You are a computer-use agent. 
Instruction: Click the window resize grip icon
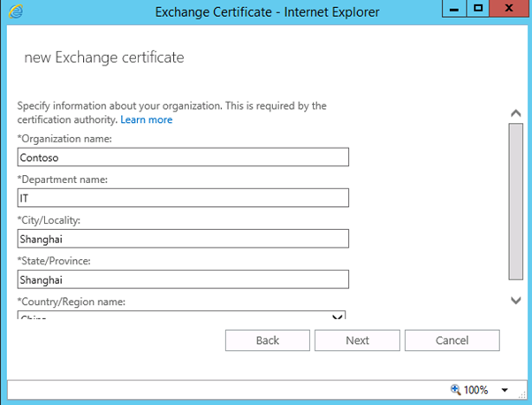click(x=523, y=394)
